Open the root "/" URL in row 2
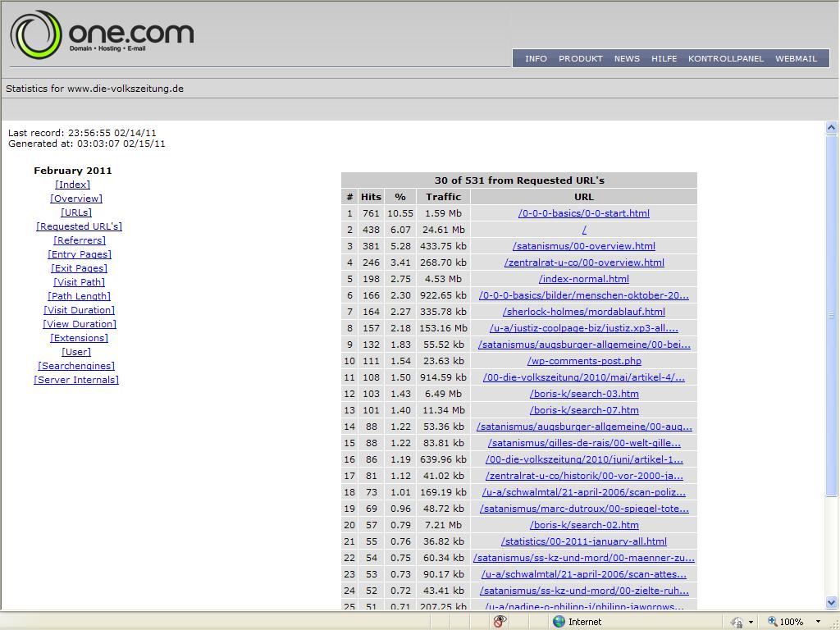 click(584, 230)
